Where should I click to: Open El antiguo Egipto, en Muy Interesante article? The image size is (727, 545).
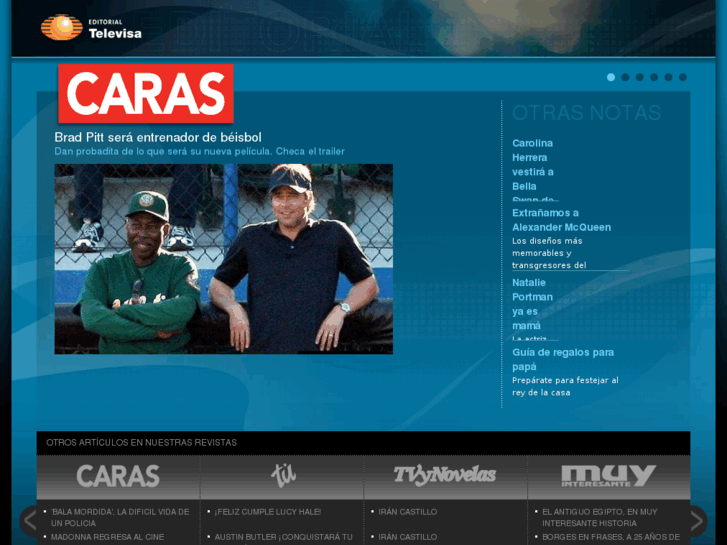click(x=600, y=518)
